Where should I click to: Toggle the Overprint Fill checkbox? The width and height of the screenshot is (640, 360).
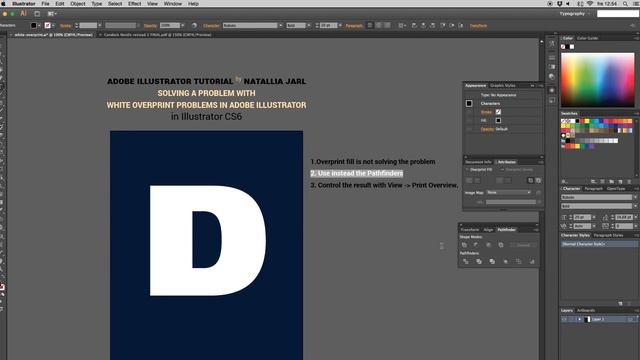coord(467,170)
